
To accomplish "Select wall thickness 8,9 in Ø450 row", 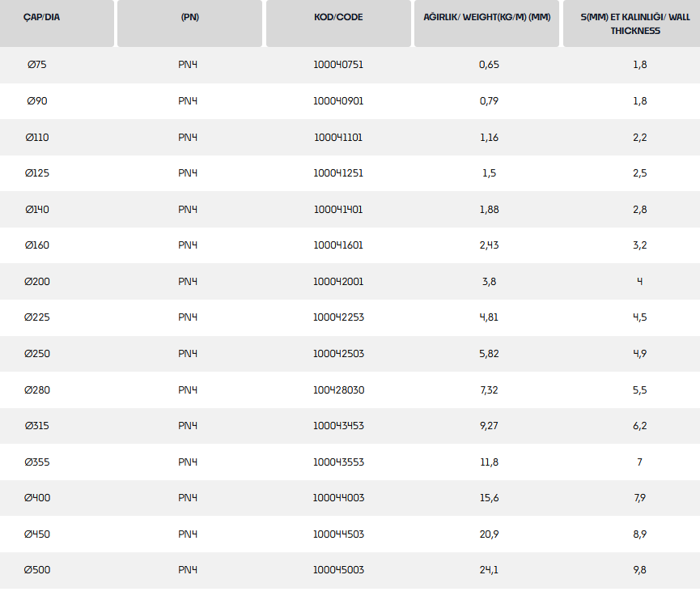I will pyautogui.click(x=639, y=534).
